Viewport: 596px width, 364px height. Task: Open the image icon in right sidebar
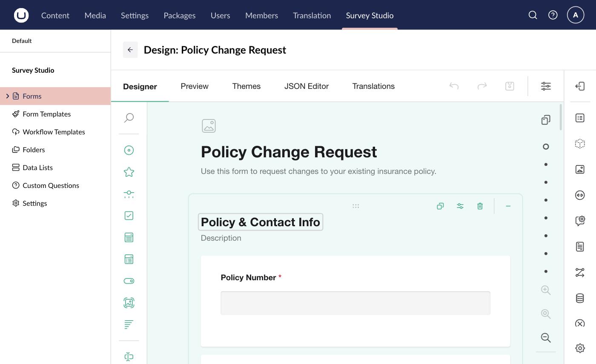pos(580,169)
